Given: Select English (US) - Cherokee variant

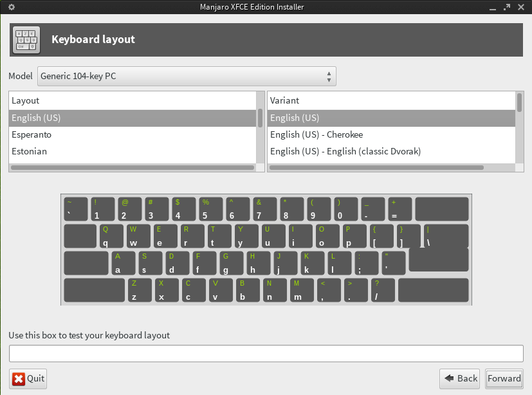Looking at the screenshot, I should pos(391,134).
